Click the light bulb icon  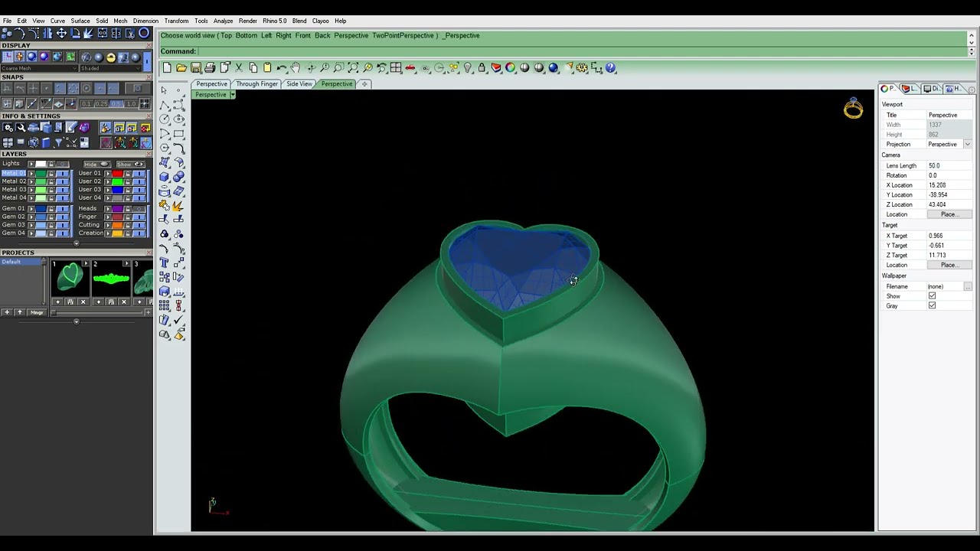[x=468, y=68]
